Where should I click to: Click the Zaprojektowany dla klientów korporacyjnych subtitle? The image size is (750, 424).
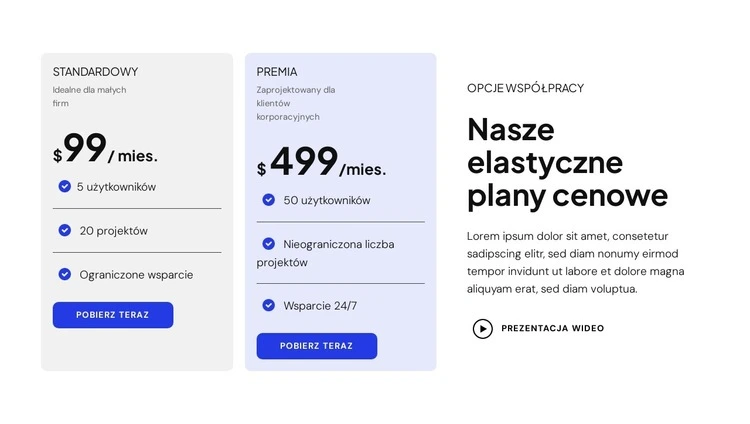(295, 103)
